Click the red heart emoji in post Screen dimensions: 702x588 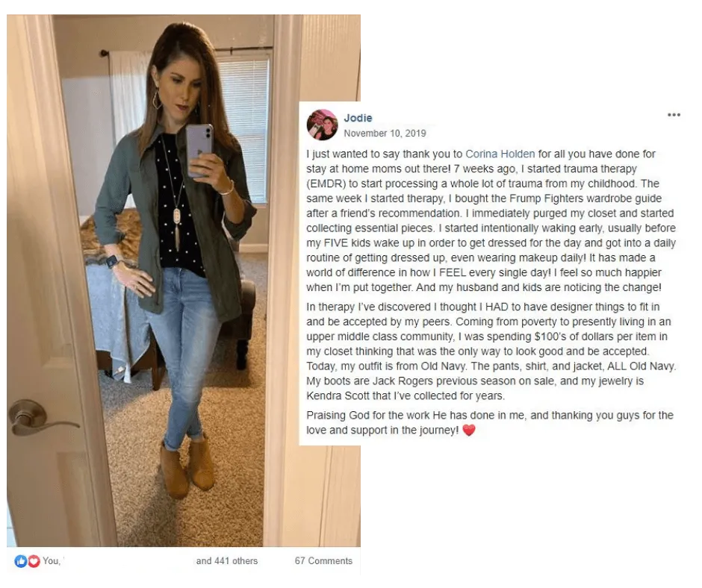pyautogui.click(x=468, y=430)
